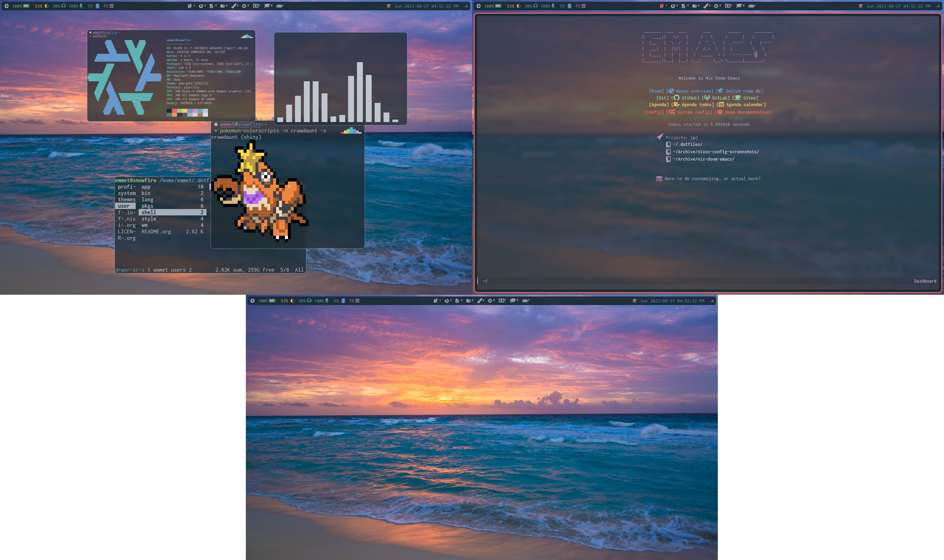
Task: Click Agenda todos link in dashboard
Action: click(697, 105)
